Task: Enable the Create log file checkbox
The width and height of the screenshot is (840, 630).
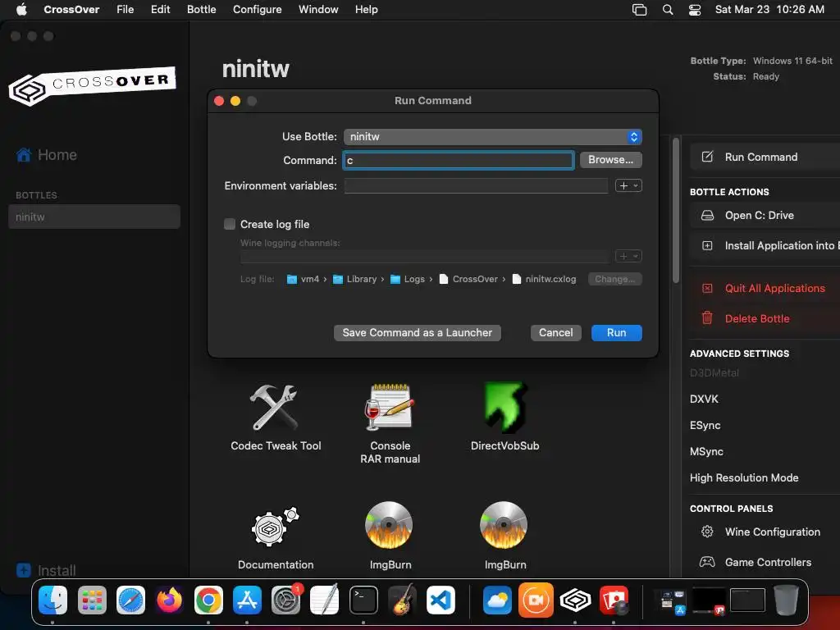Action: pos(230,224)
